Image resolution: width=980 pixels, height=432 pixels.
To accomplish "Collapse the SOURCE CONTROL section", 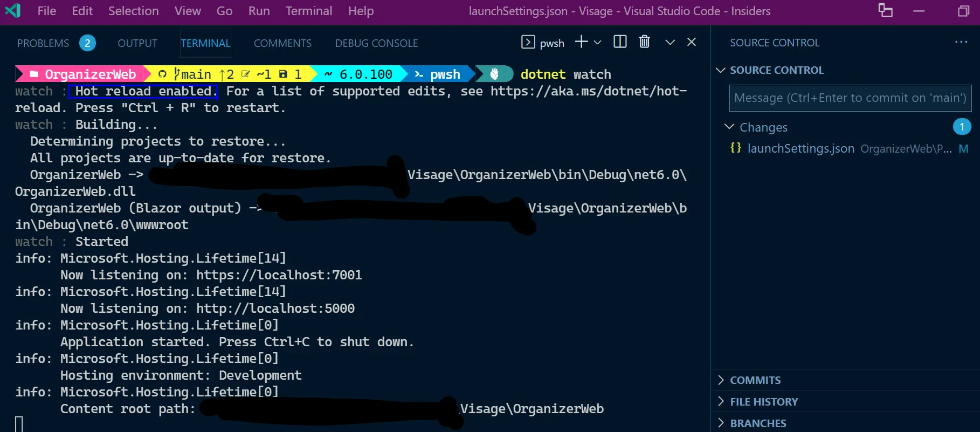I will 720,70.
